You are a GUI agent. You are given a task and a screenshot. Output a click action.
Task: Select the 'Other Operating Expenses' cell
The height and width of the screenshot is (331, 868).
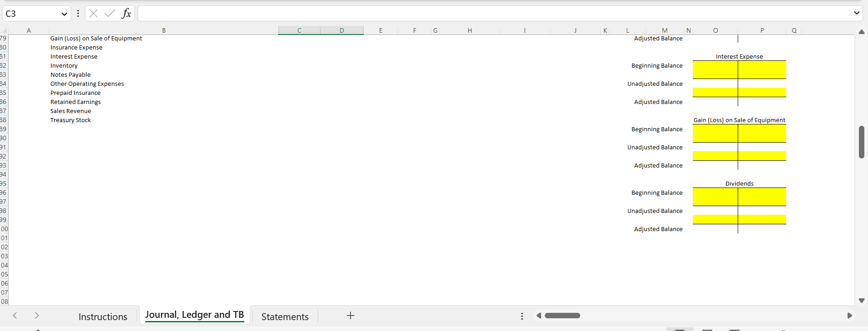point(87,84)
